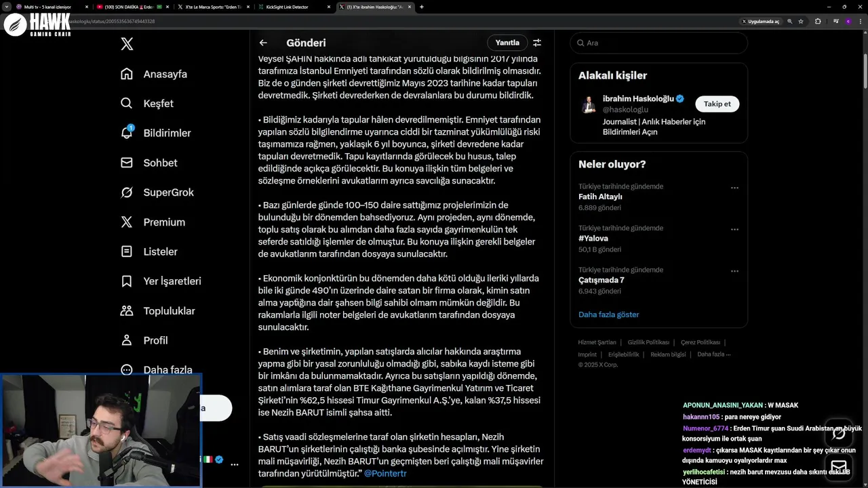Open Çerez Politikası footer link
The width and height of the screenshot is (868, 488).
(701, 342)
